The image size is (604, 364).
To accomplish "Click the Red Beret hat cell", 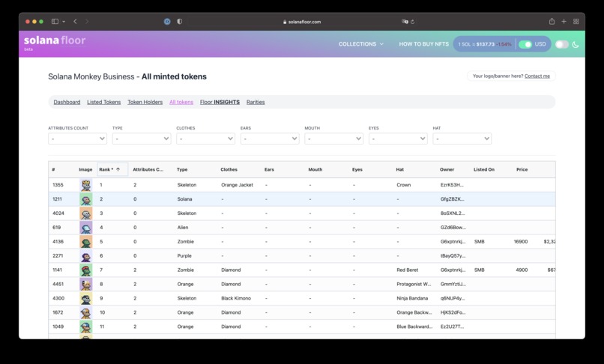I will [x=407, y=270].
